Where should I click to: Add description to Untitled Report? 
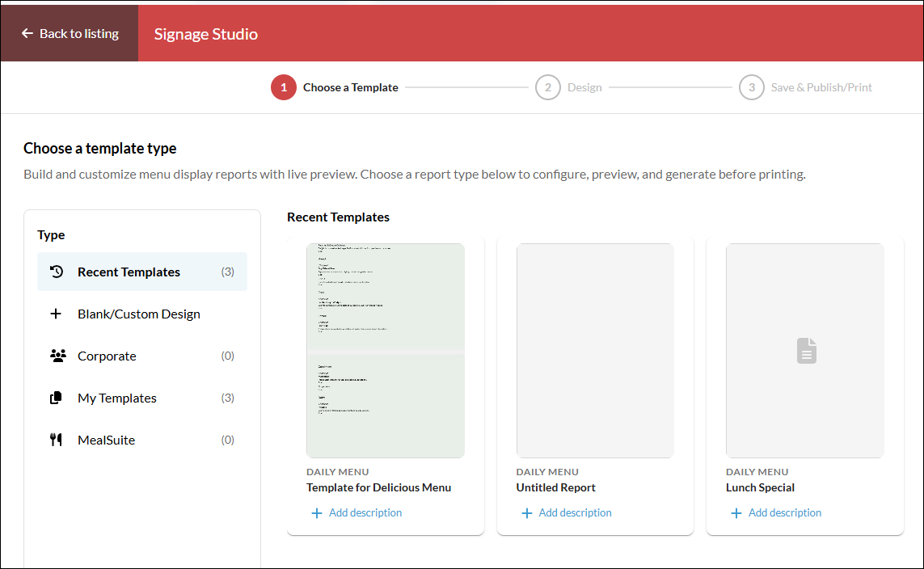567,513
